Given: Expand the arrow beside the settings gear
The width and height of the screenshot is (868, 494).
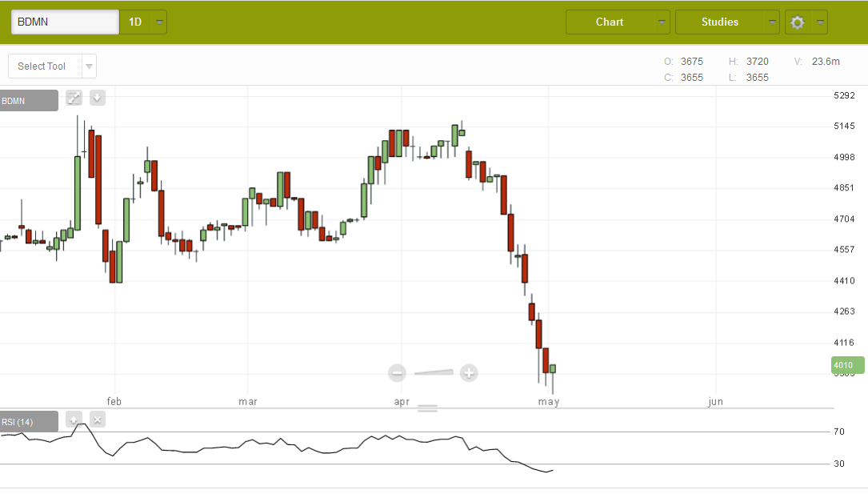Looking at the screenshot, I should pos(820,22).
